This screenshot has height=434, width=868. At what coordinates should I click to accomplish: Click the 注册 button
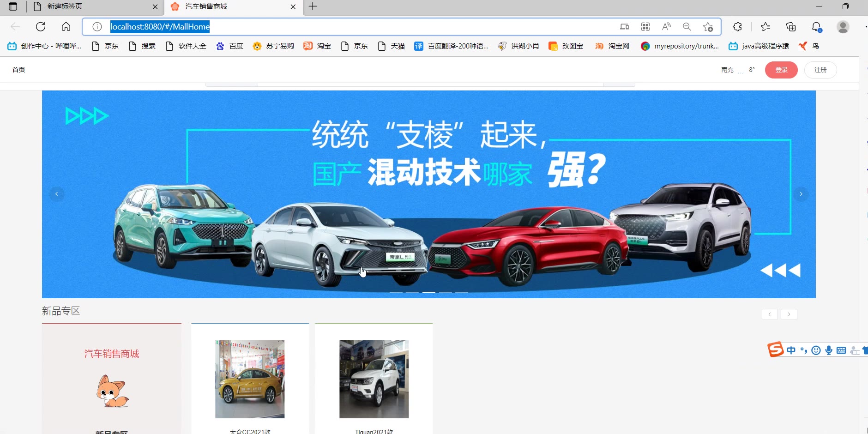820,70
